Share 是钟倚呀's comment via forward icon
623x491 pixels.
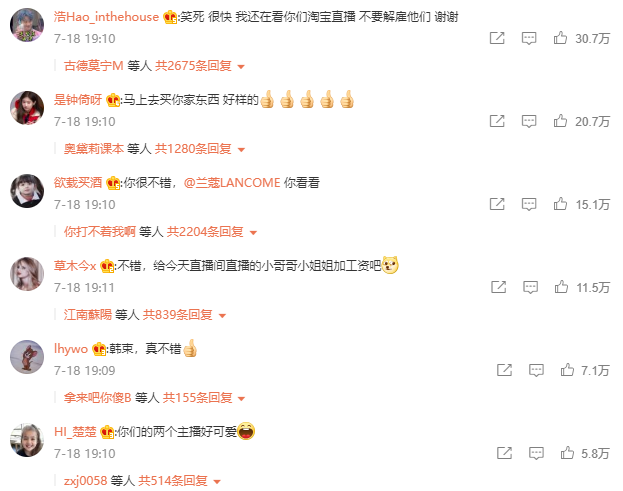pos(497,121)
